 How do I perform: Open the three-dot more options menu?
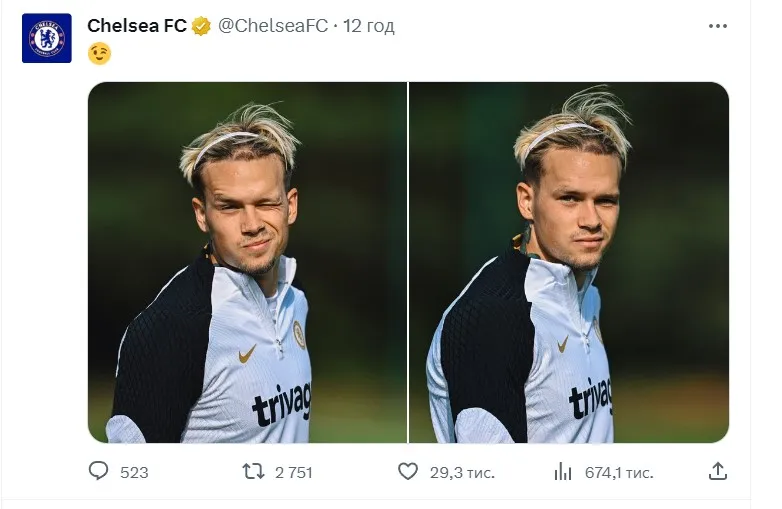pos(717,26)
